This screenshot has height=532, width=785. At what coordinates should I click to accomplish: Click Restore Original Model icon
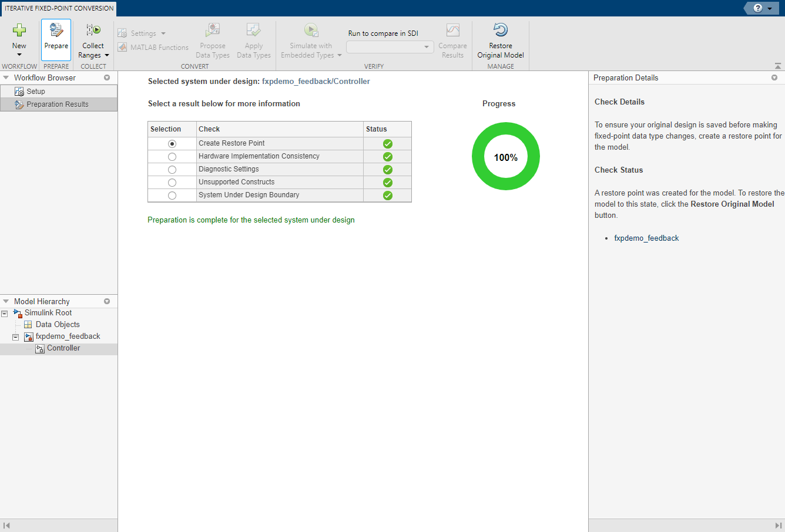[x=501, y=31]
